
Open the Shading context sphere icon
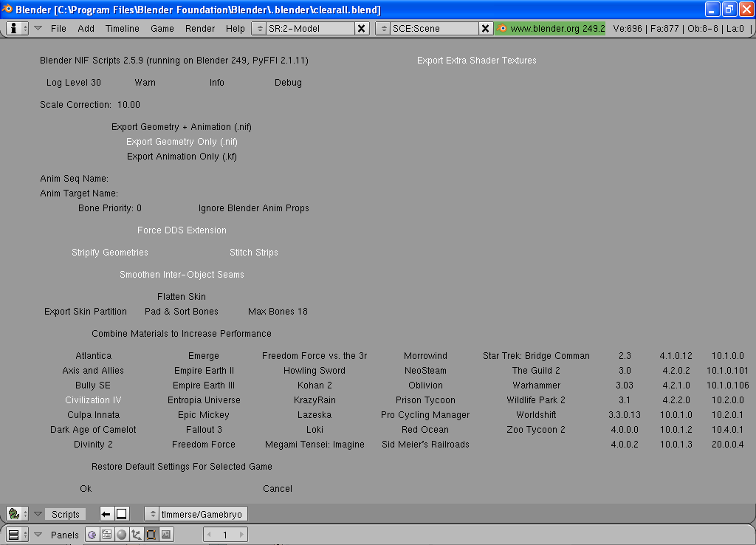point(122,535)
